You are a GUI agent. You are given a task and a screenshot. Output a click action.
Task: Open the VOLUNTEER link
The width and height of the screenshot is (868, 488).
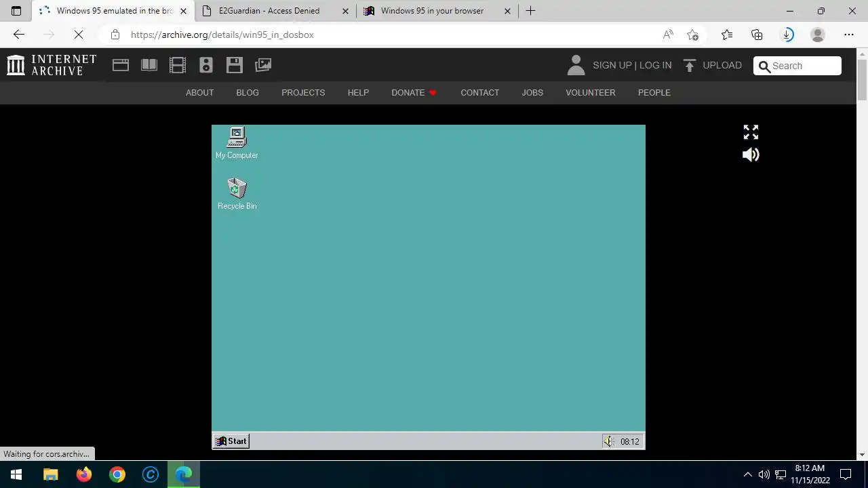point(591,92)
